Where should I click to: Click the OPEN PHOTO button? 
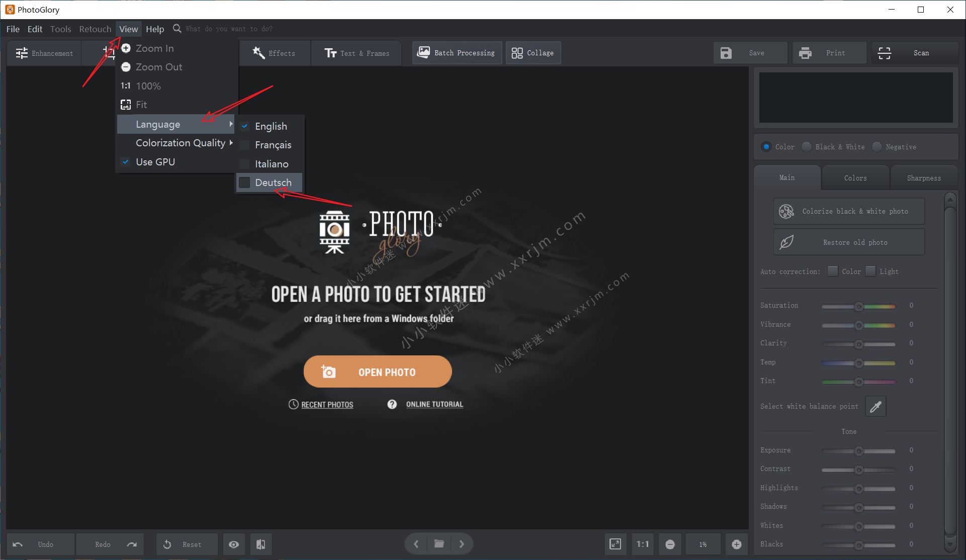[378, 371]
